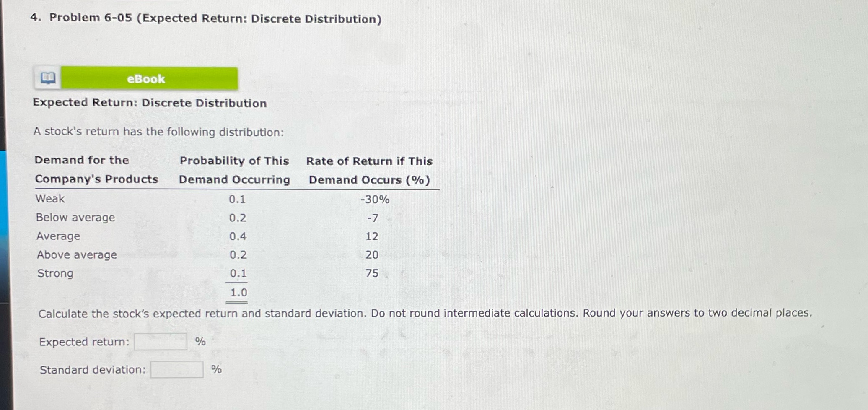The width and height of the screenshot is (868, 410).
Task: Click the 1.0 total probability value
Action: pyautogui.click(x=238, y=292)
